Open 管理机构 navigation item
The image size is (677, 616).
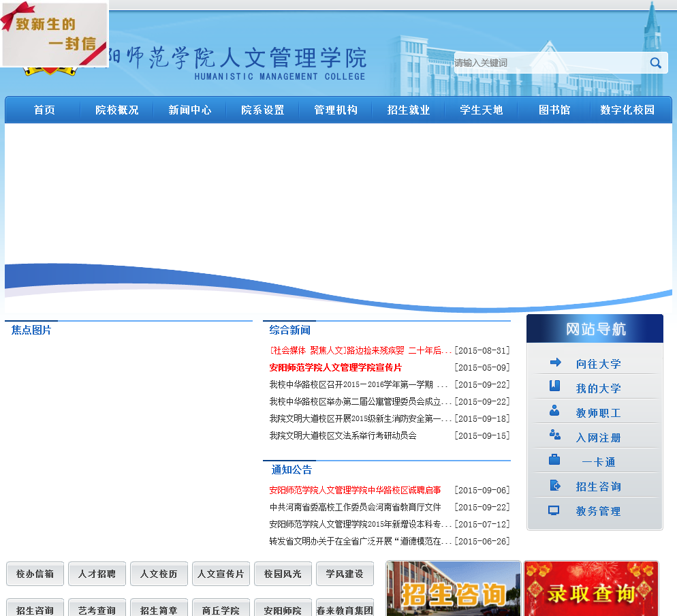336,110
